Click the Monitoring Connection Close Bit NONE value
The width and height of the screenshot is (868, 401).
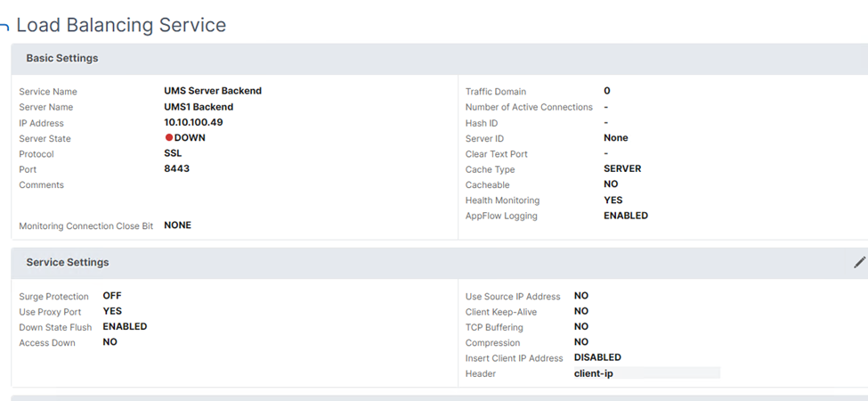click(x=177, y=225)
